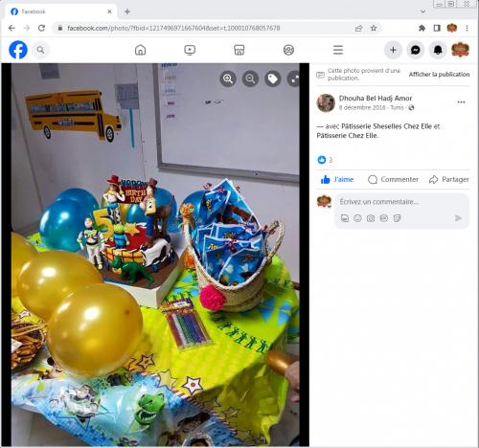Open Pâtisserie Chez Elle page link

[347, 136]
